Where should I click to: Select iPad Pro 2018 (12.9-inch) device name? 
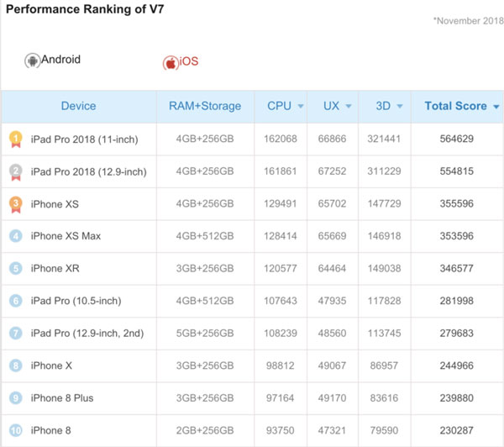point(89,172)
